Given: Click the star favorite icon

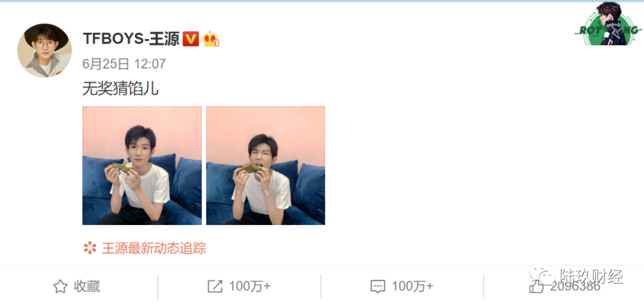Looking at the screenshot, I should point(60,286).
